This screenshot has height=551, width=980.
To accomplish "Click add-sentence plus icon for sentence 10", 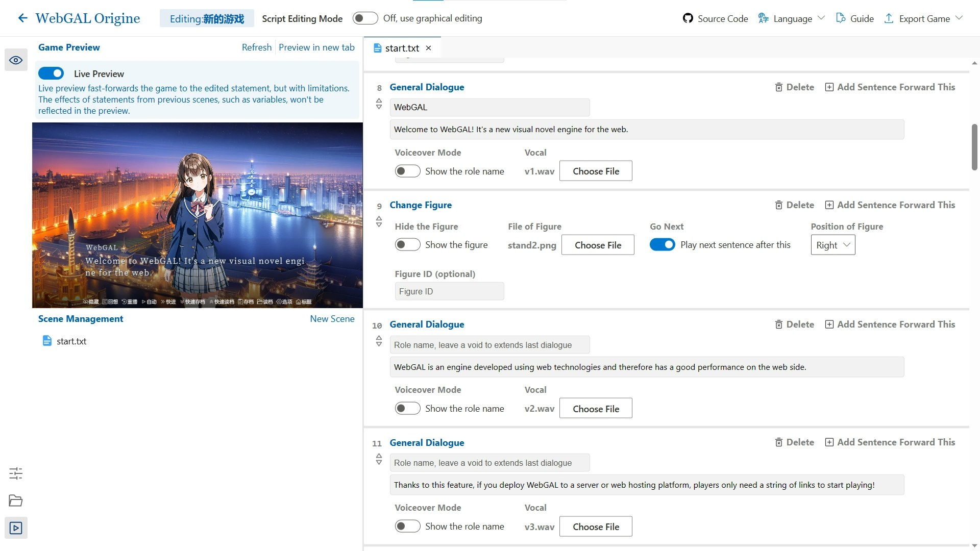I will (829, 324).
